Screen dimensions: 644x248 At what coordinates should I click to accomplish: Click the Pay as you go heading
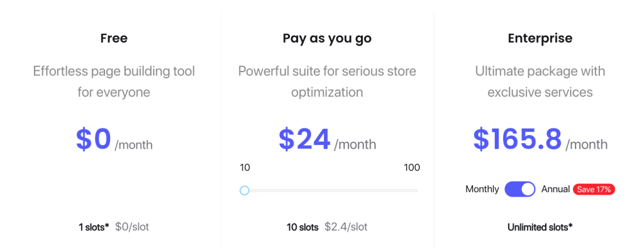pos(327,38)
